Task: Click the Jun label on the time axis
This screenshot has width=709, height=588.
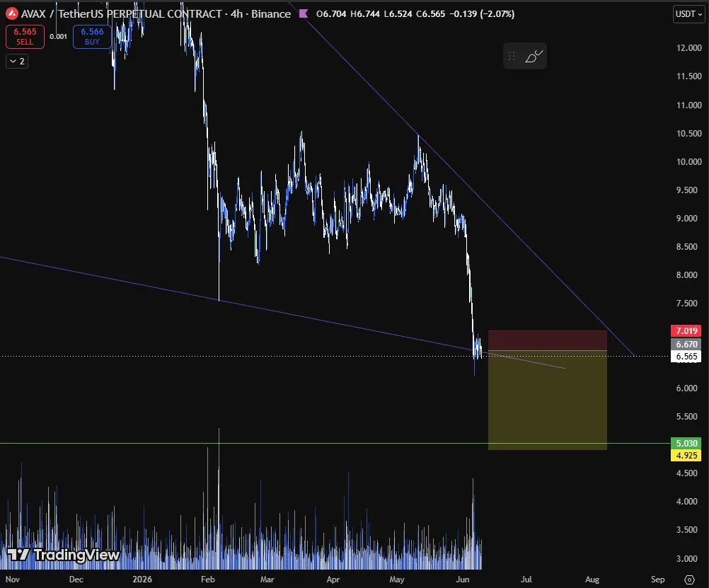Action: pyautogui.click(x=462, y=580)
